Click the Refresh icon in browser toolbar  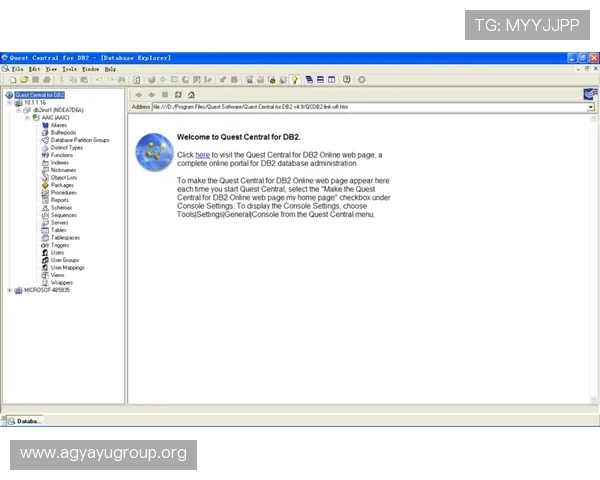point(178,95)
